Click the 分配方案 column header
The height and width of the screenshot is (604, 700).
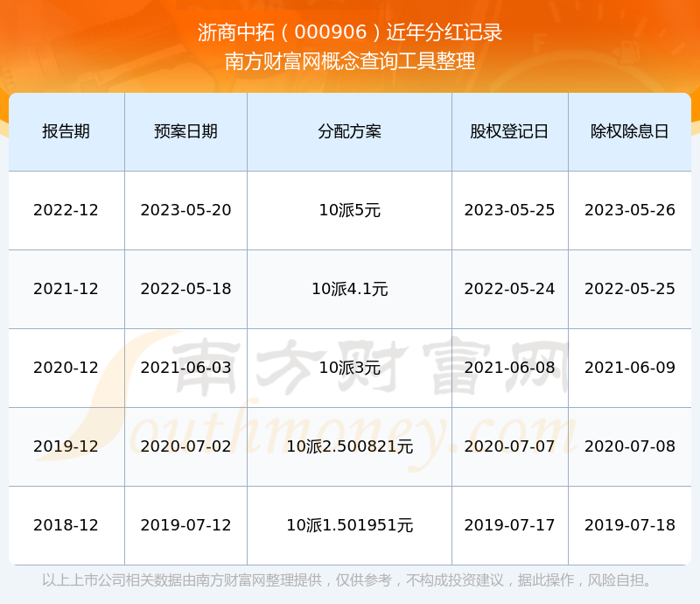tap(349, 131)
